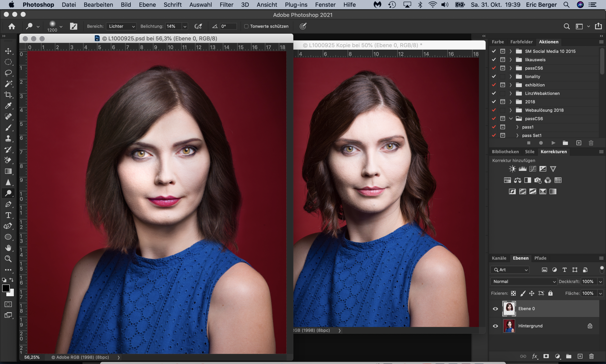This screenshot has width=606, height=364.
Task: Create new action with plus icon
Action: 579,143
